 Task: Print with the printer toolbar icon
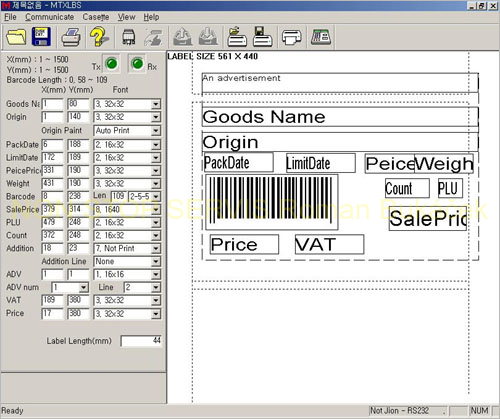pyautogui.click(x=71, y=37)
